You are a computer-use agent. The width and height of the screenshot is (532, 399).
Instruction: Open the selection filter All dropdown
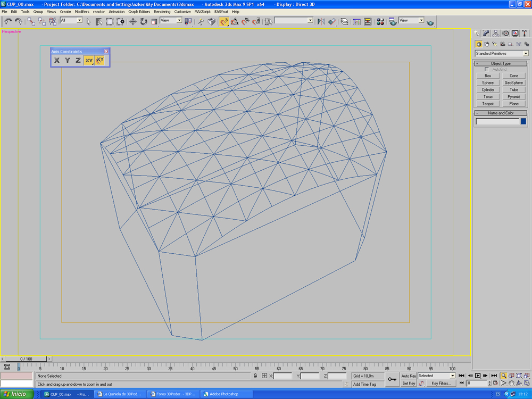click(x=71, y=20)
